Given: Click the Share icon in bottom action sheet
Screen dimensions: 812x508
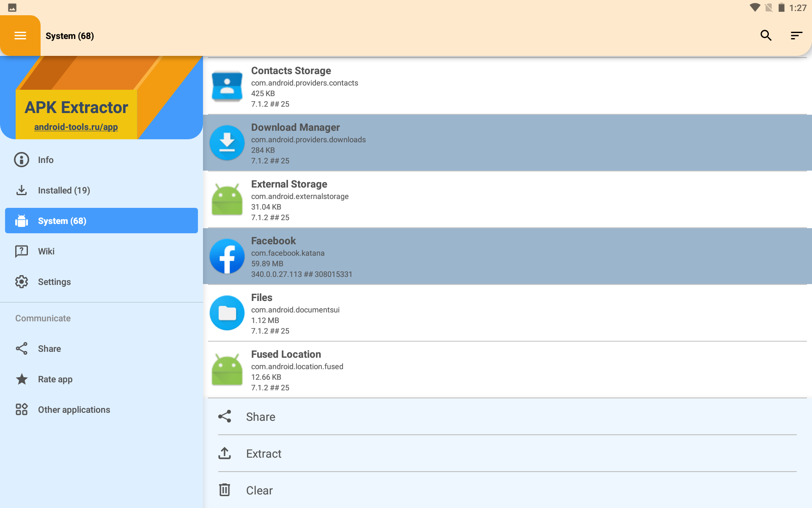Looking at the screenshot, I should [x=225, y=417].
